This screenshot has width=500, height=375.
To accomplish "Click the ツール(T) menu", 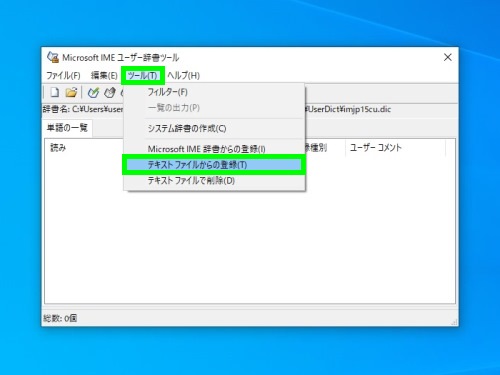I will pyautogui.click(x=142, y=75).
